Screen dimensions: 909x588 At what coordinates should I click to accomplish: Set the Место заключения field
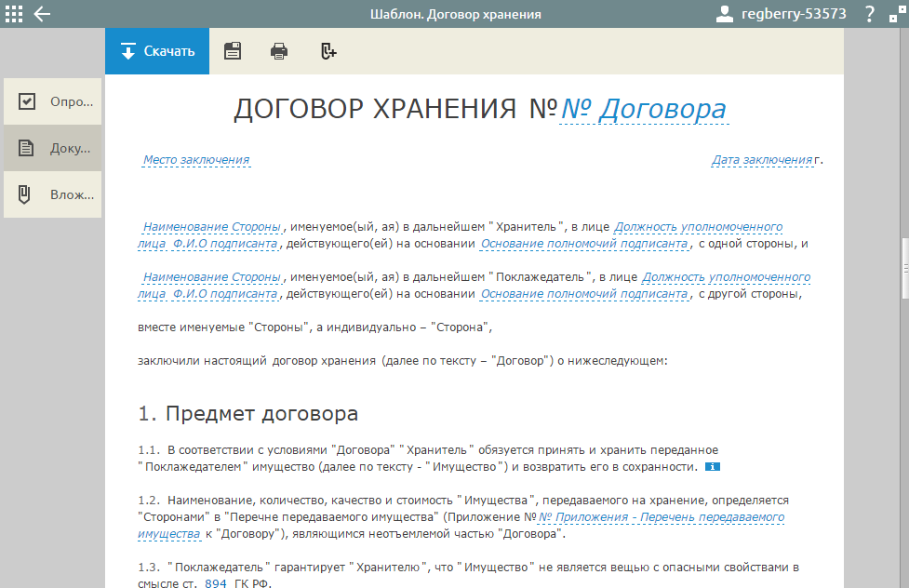196,159
